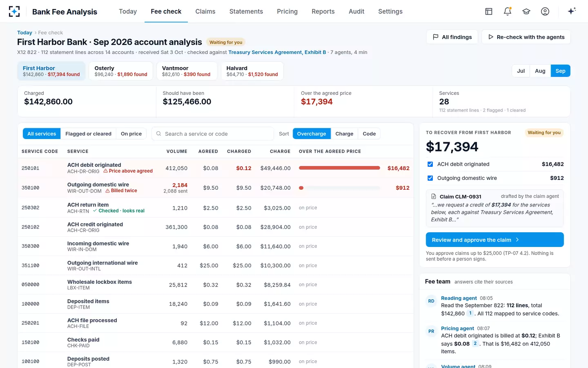Select the Halvard bank card
The height and width of the screenshot is (368, 588).
click(x=252, y=71)
